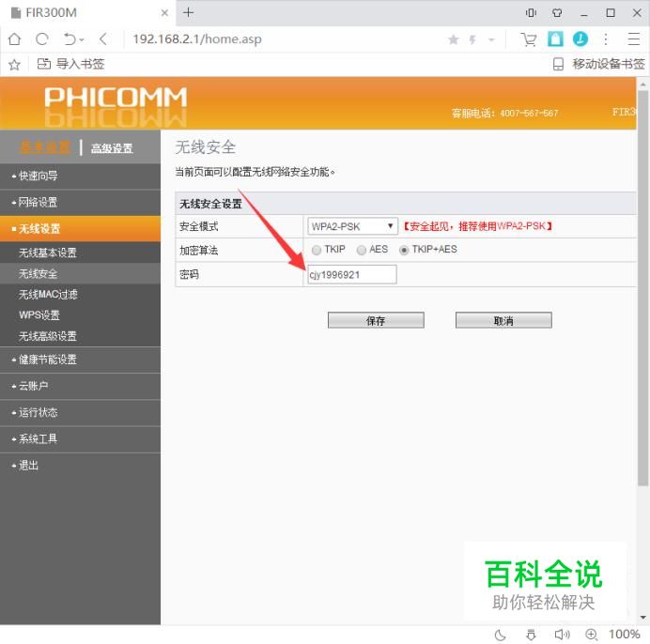650x644 pixels.
Task: Collapse 无线设置 menu
Action: coord(80,229)
